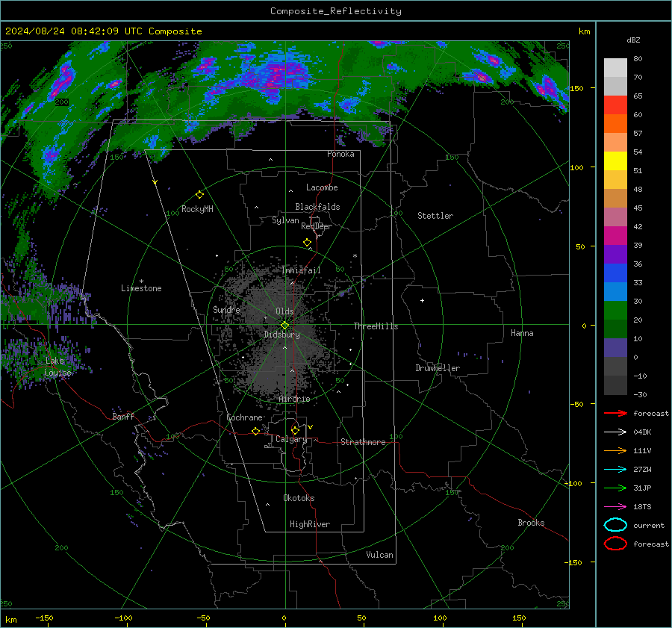Click the bright yellow 54-51 dBZ swatch
This screenshot has width=672, height=628.
(615, 161)
